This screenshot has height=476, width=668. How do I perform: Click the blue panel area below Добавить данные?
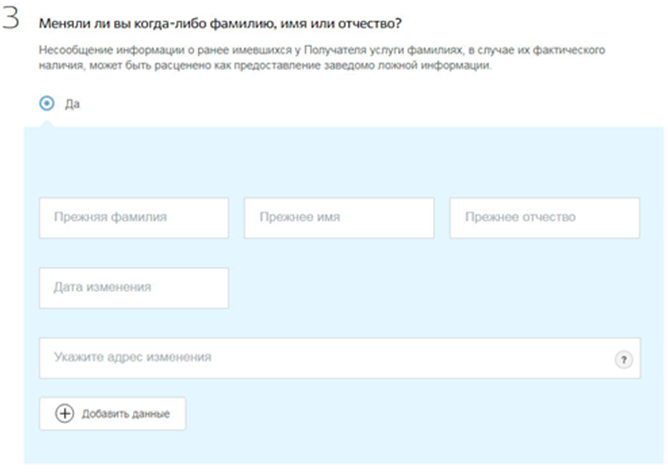[x=343, y=447]
